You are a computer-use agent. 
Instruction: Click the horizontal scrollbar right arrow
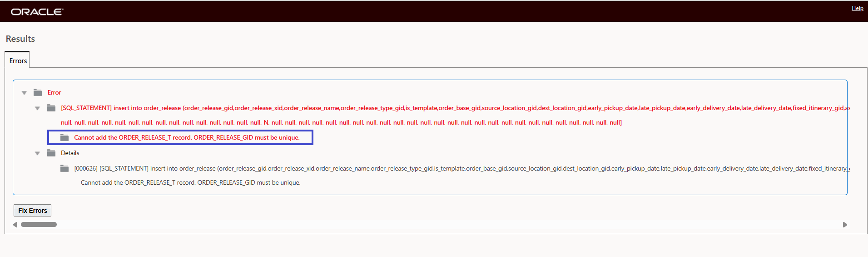pyautogui.click(x=845, y=225)
